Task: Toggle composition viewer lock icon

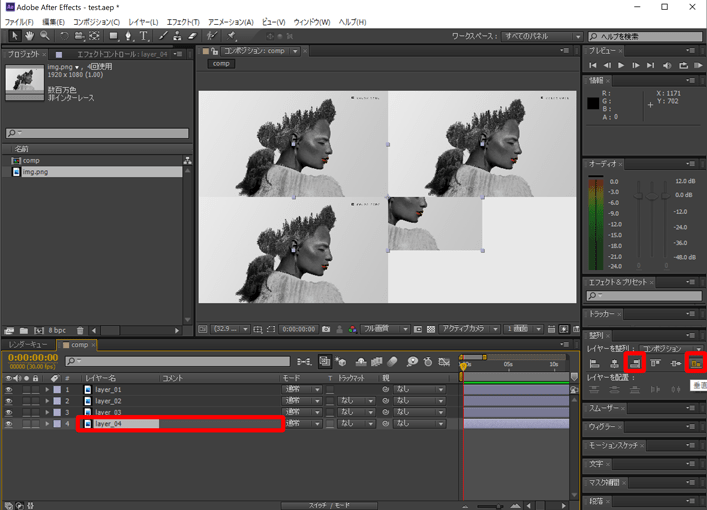Action: 215,51
